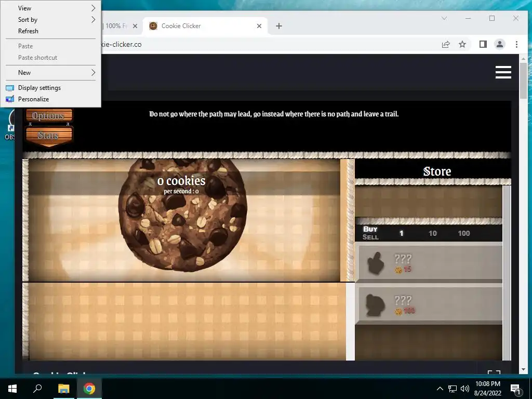
Task: Click Personalize icon in context menu
Action: [x=10, y=99]
